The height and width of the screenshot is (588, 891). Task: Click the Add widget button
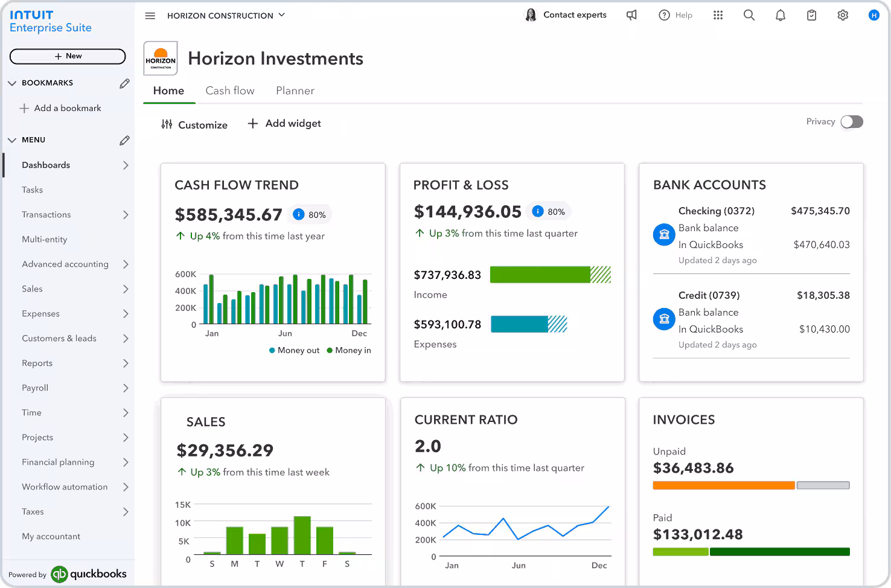tap(284, 124)
